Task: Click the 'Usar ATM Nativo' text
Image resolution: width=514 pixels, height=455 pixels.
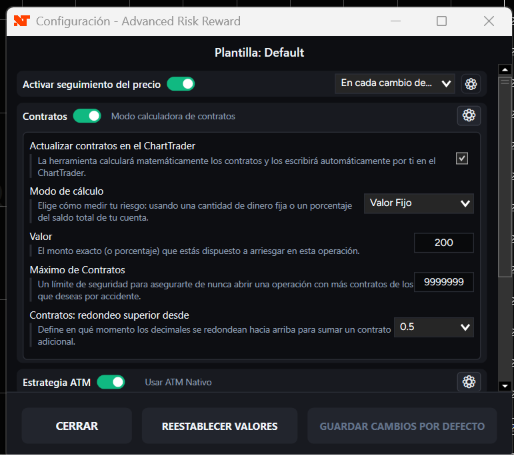Action: [178, 382]
